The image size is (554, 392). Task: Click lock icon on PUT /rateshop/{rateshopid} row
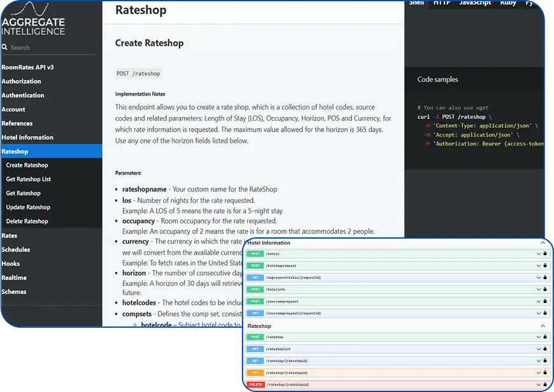(545, 372)
